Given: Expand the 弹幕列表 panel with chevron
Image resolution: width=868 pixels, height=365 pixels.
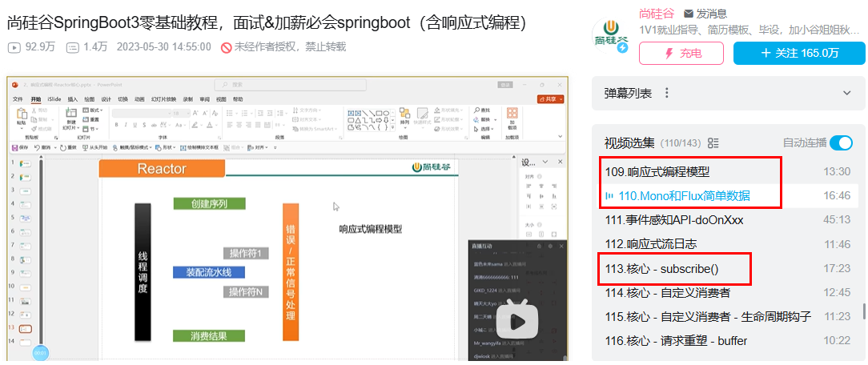Looking at the screenshot, I should click(847, 93).
